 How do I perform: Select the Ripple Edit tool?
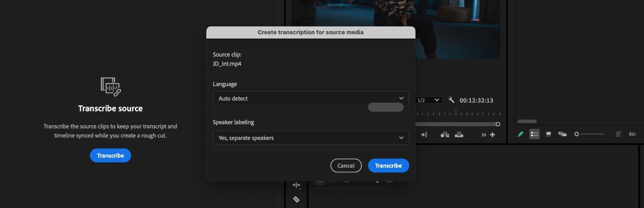point(296,185)
